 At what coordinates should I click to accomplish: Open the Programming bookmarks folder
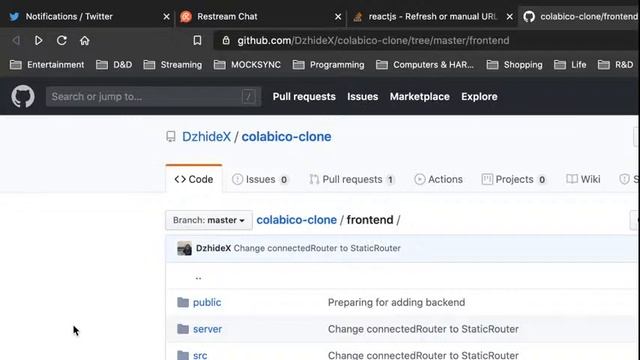coord(329,64)
